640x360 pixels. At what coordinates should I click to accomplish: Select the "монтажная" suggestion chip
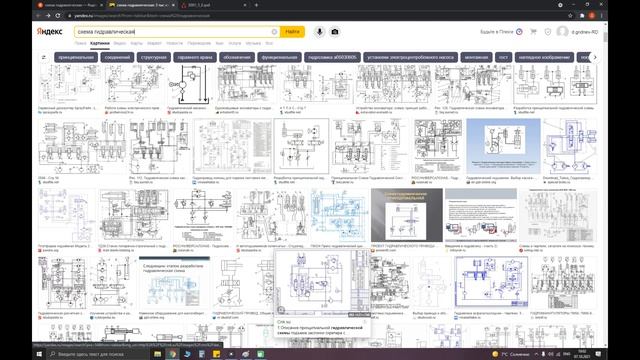point(476,58)
